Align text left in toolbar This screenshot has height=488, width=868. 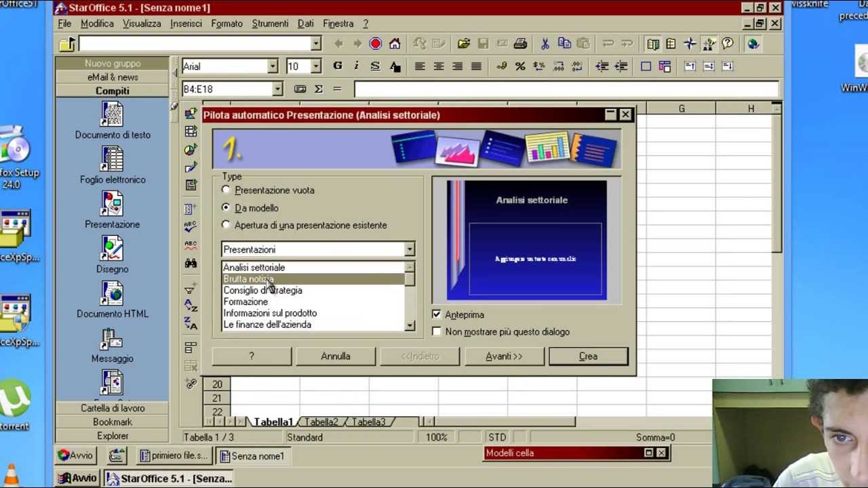tap(420, 66)
